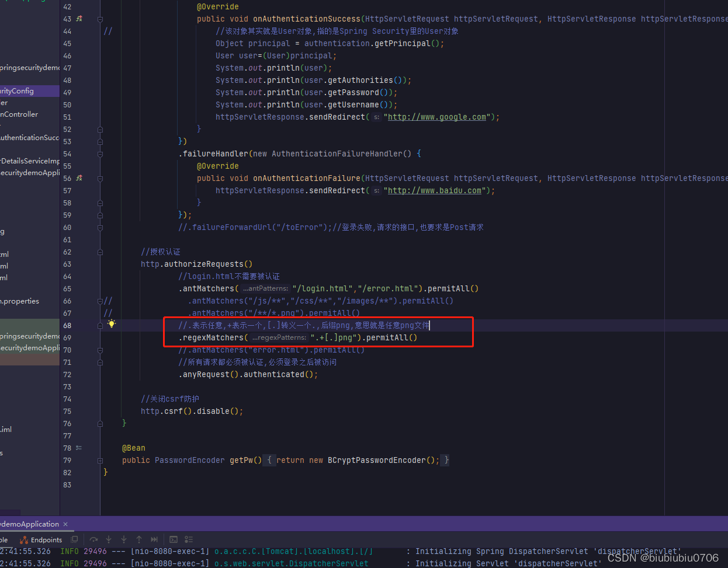Click the restore layout icon beside Endpoints

74,539
